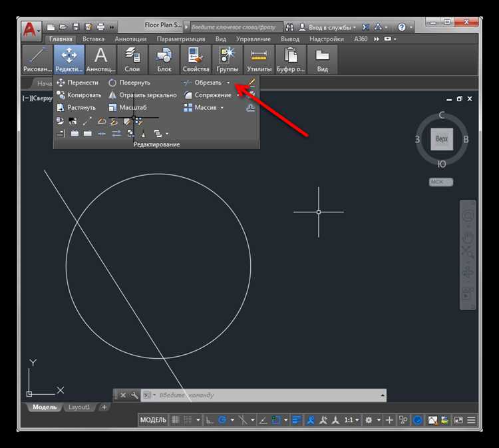Viewport: 499px width, 448px height.
Task: Expand the Обрезать (Trim) dropdown arrow
Action: [228, 83]
